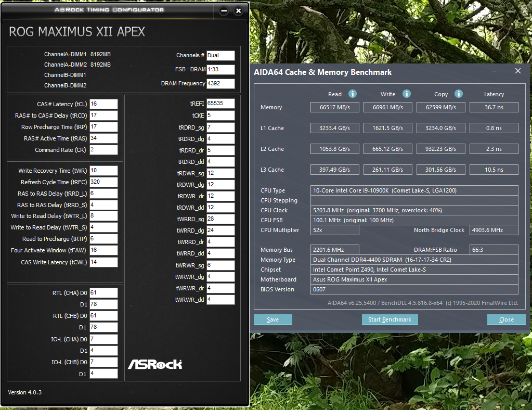
Task: Click the Refresh Cycle Time (tRFC) field
Action: pos(104,182)
